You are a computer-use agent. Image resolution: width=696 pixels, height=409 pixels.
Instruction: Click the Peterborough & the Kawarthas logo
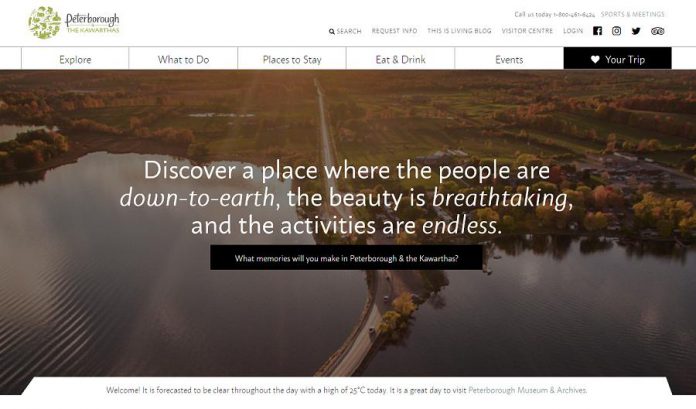click(x=74, y=23)
